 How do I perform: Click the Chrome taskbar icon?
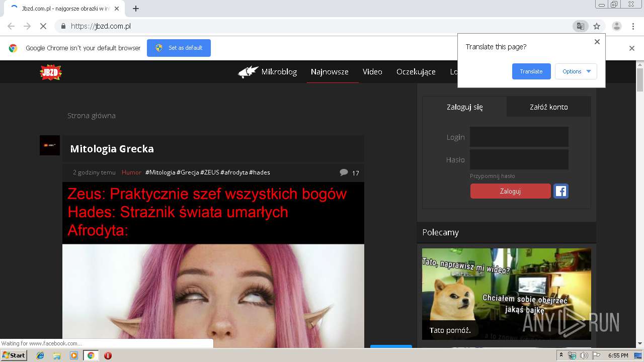tap(91, 355)
